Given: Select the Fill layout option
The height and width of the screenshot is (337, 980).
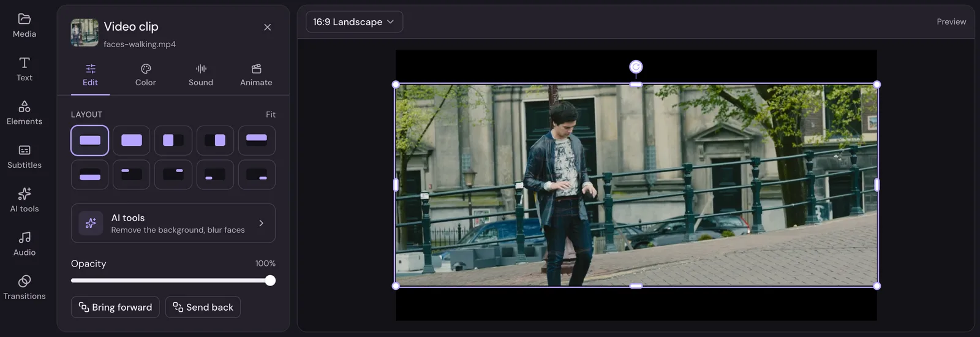Looking at the screenshot, I should (x=132, y=140).
